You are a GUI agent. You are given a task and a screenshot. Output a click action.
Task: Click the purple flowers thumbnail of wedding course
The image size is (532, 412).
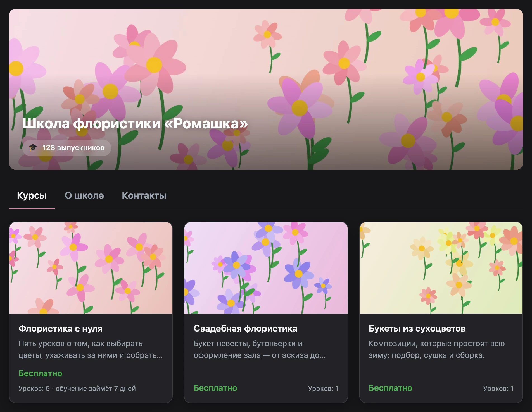tap(266, 268)
